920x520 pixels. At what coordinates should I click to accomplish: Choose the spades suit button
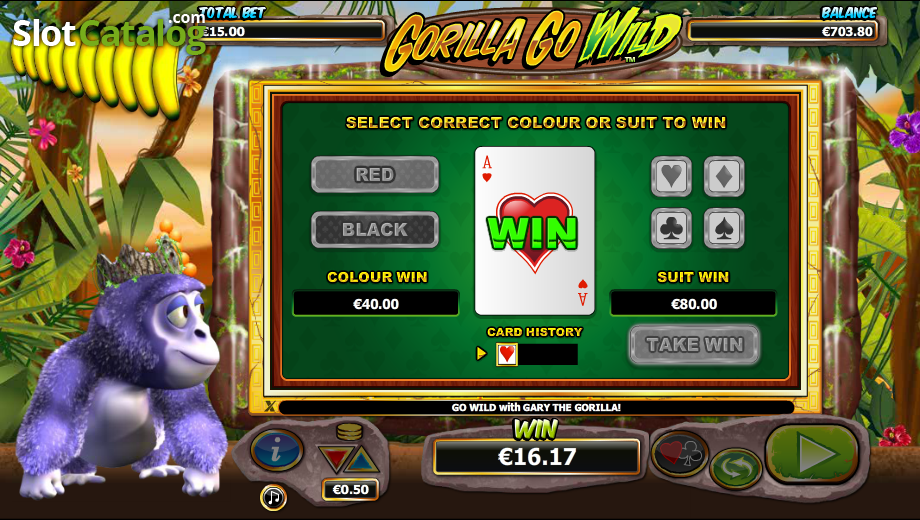click(724, 228)
